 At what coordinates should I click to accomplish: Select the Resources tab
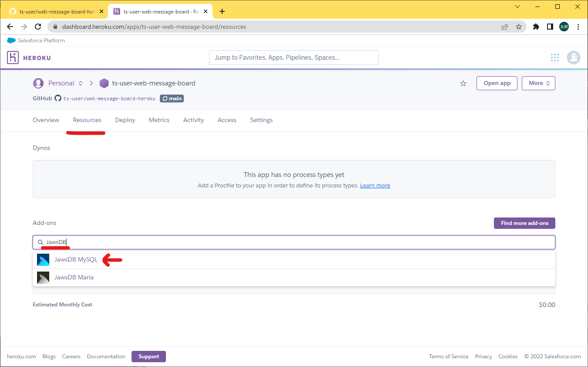[87, 120]
